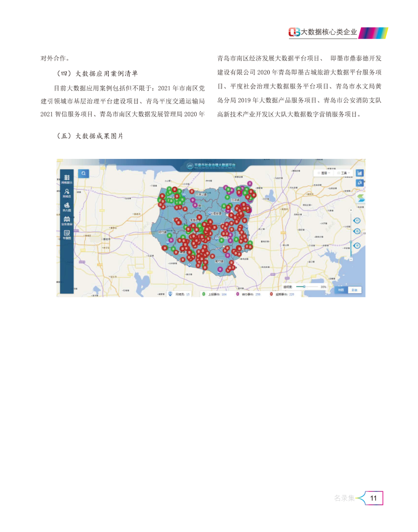The height and width of the screenshot is (532, 418).
Task: Click the green 上报事件 legend icon
Action: pyautogui.click(x=204, y=294)
